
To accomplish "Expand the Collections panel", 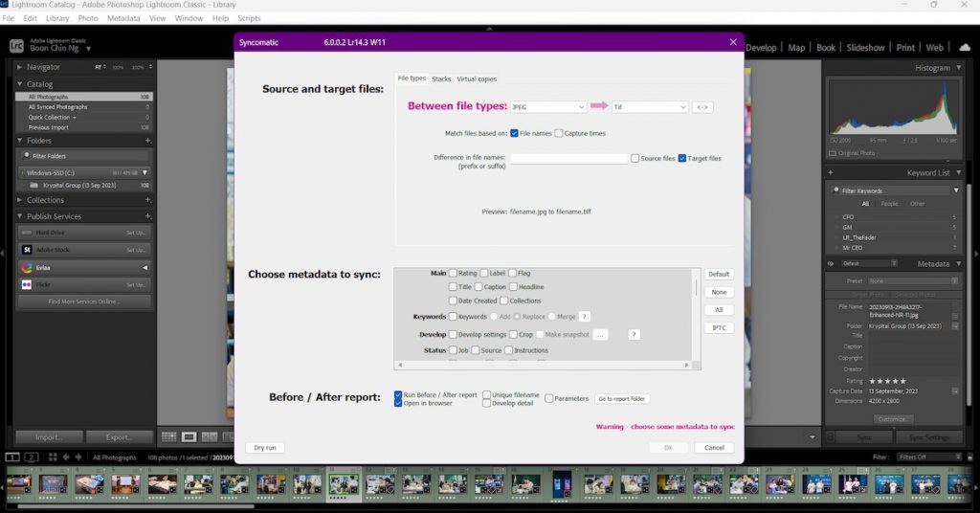I will pos(19,200).
